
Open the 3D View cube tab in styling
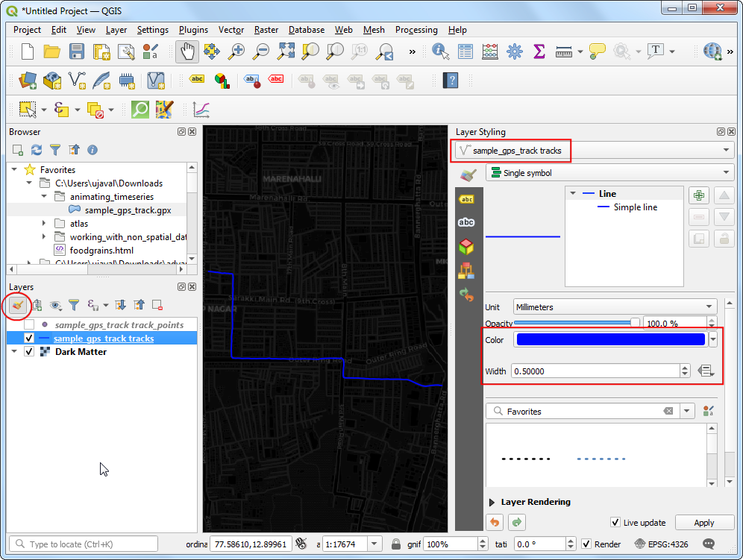point(466,246)
